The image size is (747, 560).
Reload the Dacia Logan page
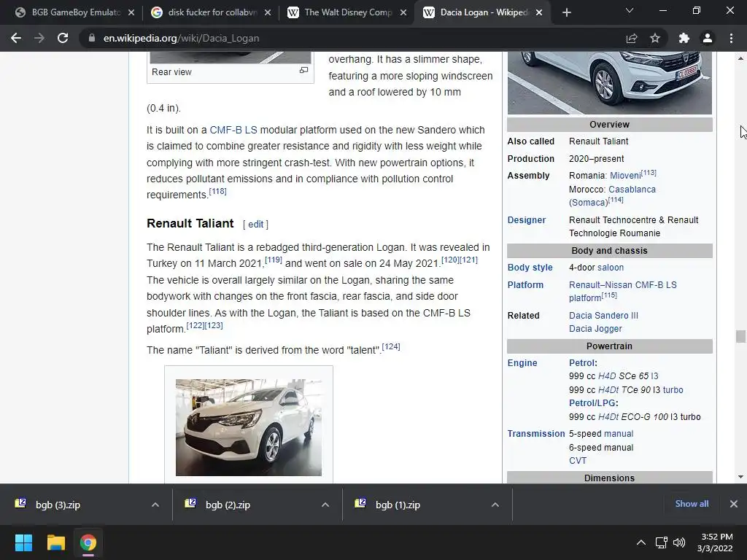pyautogui.click(x=63, y=38)
